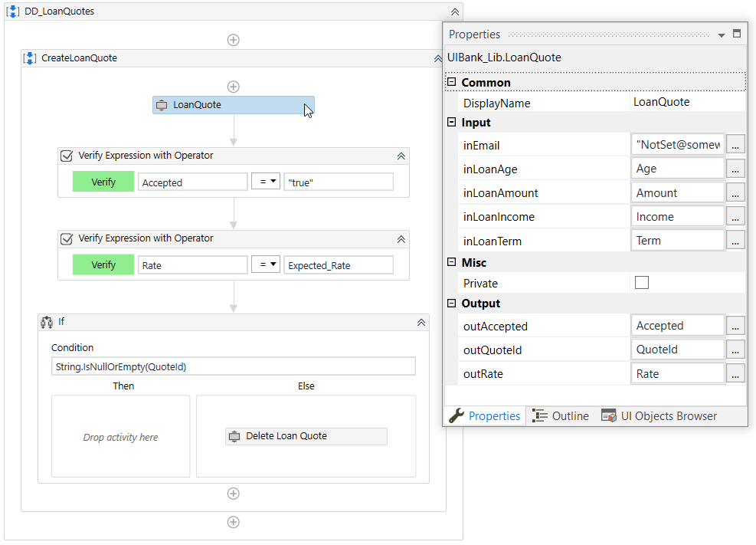This screenshot has height=545, width=756.
Task: Click the Verify button for Accepted
Action: point(103,182)
